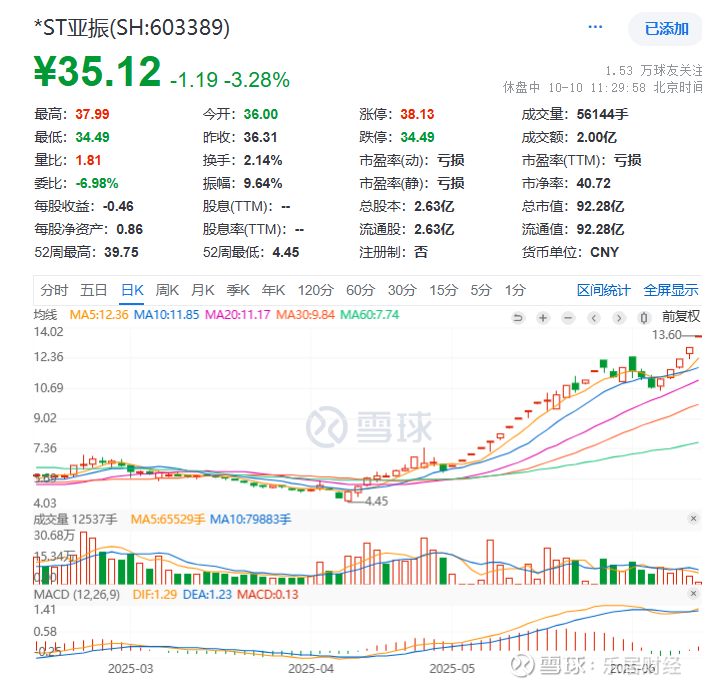Screen dimensions: 702x687
Task: Close the 成交量 volume indicator panel
Action: (693, 519)
